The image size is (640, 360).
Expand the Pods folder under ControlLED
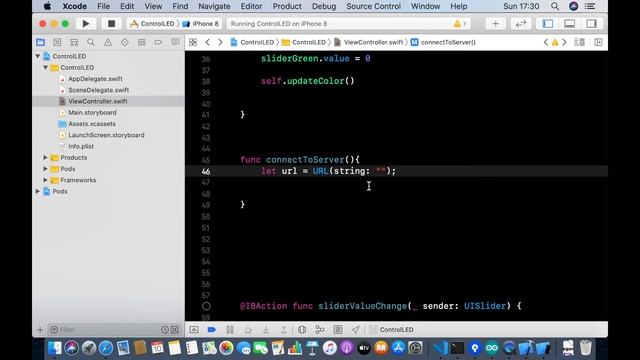(x=45, y=169)
